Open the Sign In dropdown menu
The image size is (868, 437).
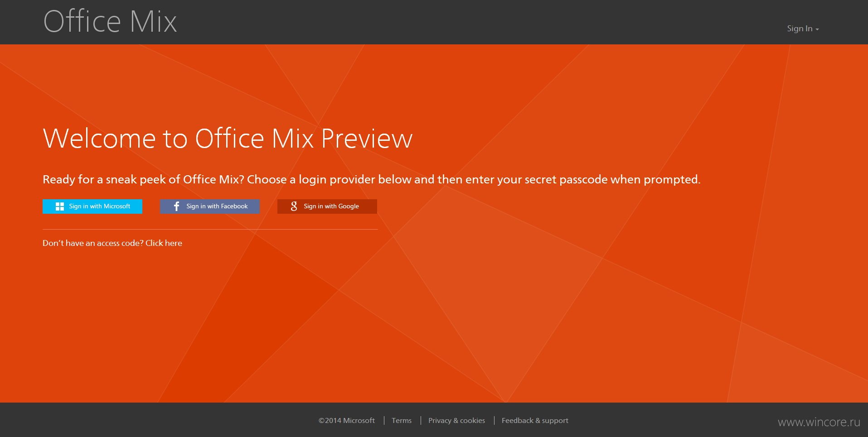click(x=803, y=29)
